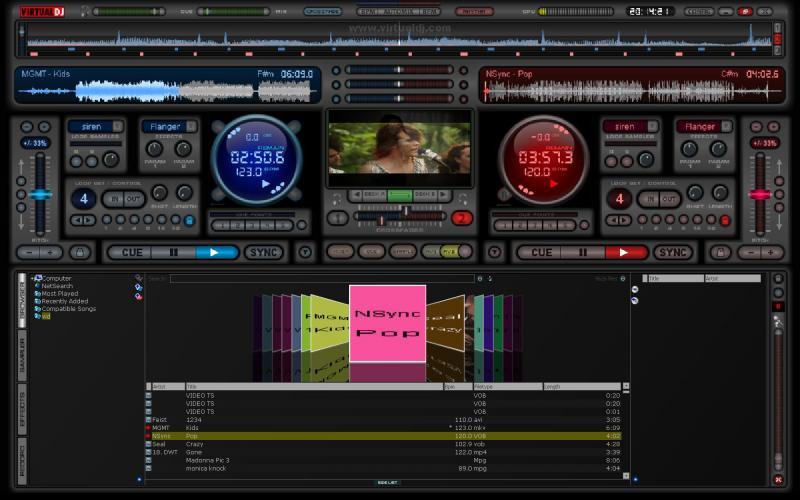This screenshot has width=800, height=500.
Task: Switch to the Sampler tab
Action: [22, 356]
